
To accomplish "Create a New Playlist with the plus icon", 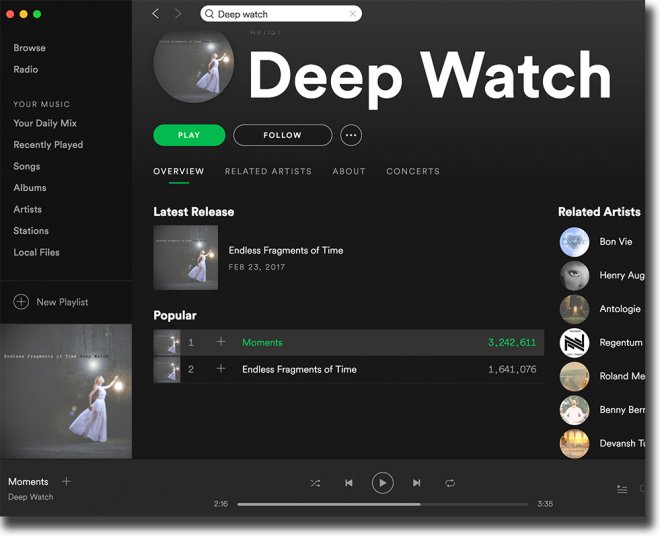I will [x=21, y=302].
